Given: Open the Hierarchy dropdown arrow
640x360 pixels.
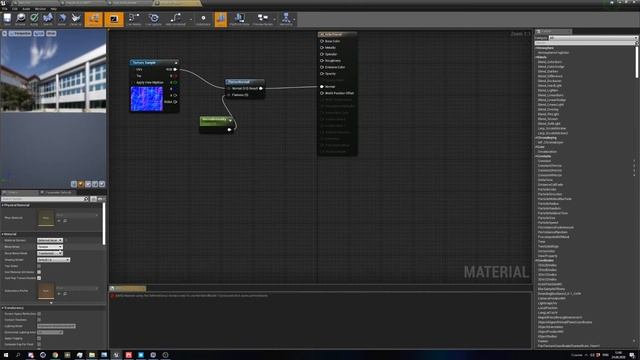Looking at the screenshot, I should [x=294, y=19].
